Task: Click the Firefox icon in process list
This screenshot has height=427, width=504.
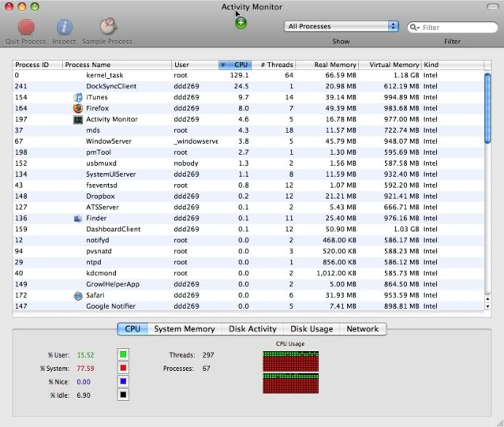Action: (x=78, y=108)
